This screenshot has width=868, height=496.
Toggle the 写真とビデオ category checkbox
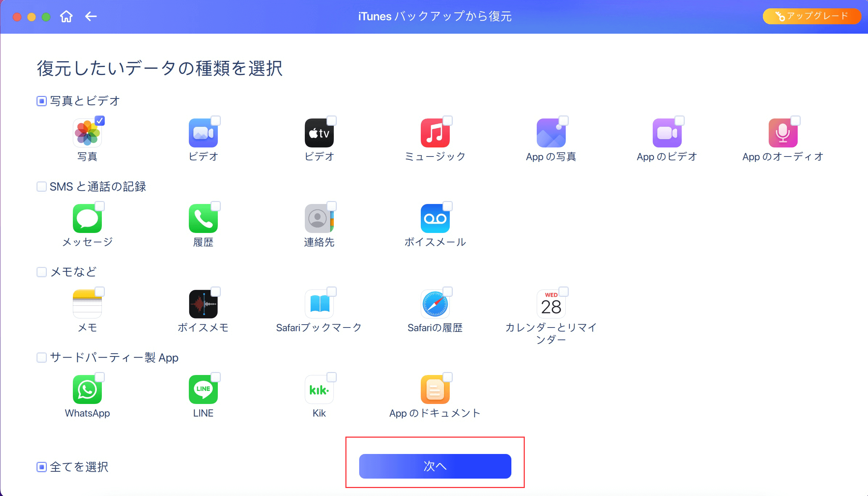pyautogui.click(x=42, y=101)
